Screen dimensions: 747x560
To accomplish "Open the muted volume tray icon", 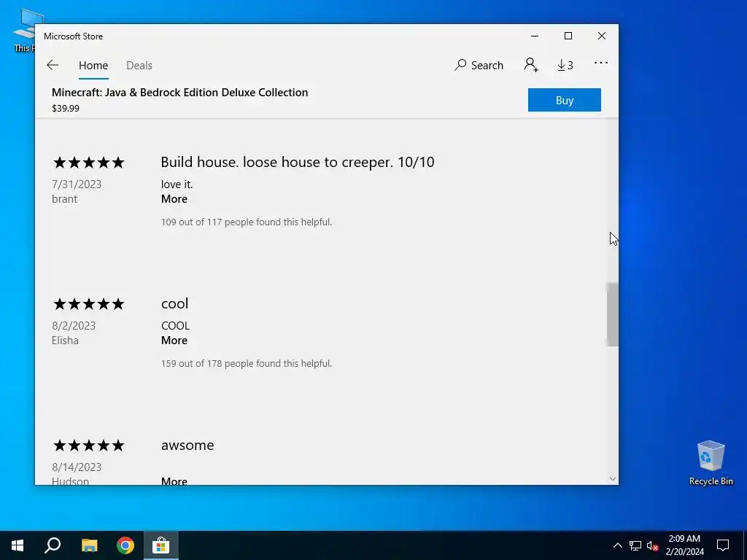I will [x=653, y=545].
